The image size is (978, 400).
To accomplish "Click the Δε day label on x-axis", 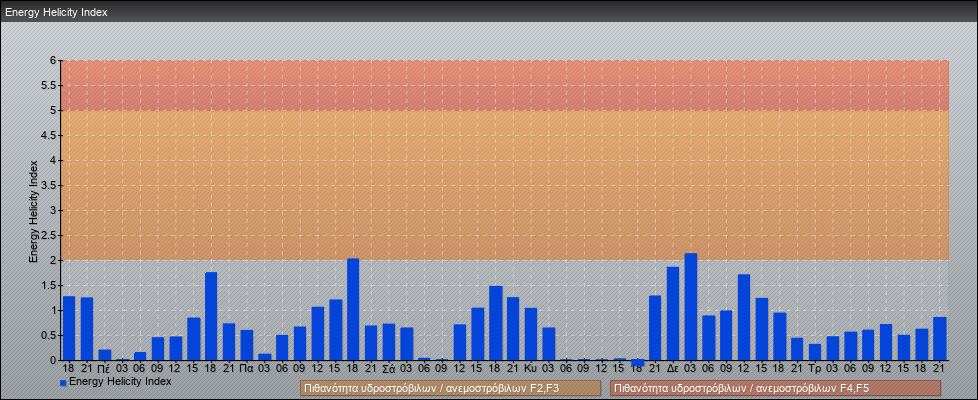I will click(x=673, y=369).
